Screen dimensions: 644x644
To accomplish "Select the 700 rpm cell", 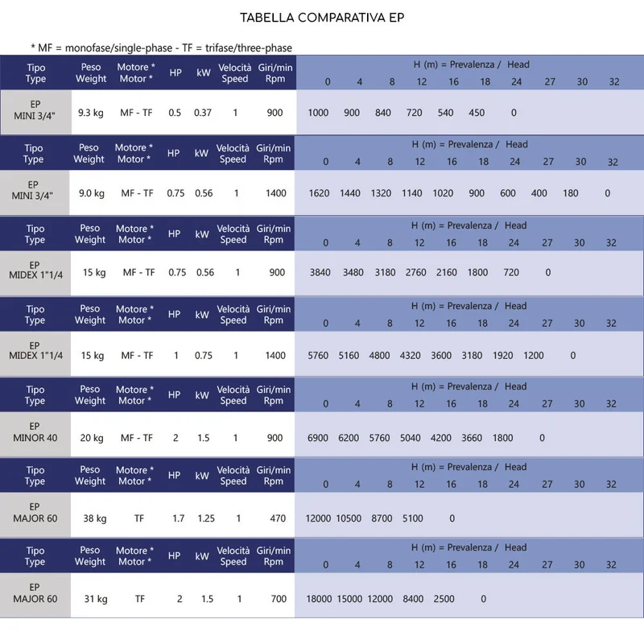I will 279,599.
